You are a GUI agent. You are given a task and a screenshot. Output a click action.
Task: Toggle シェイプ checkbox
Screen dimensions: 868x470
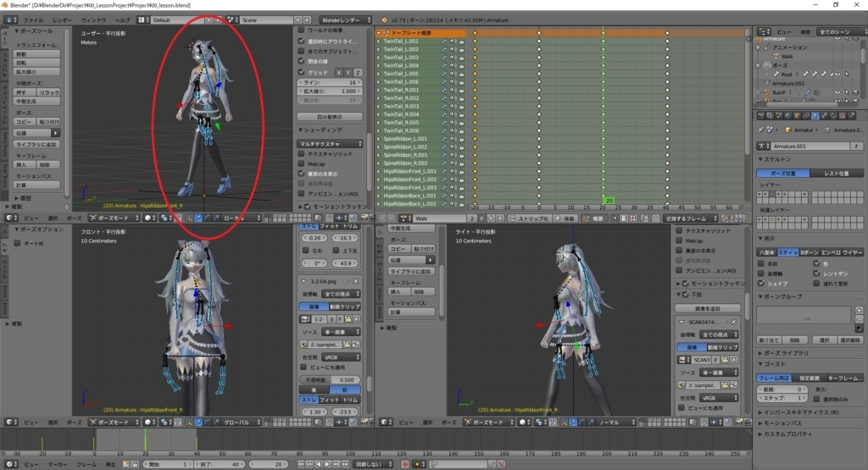coord(761,283)
